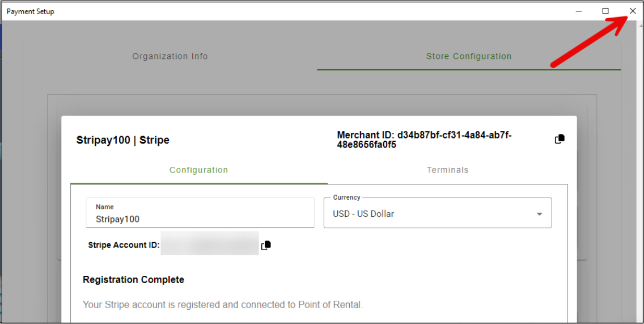Click the Currency field label
The image size is (644, 324).
click(346, 197)
